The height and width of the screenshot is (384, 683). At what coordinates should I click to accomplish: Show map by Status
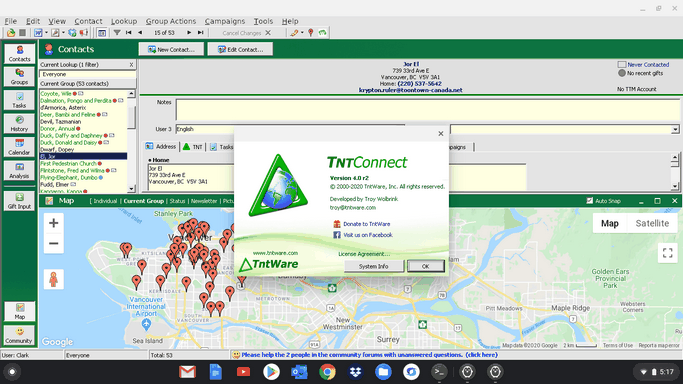177,201
